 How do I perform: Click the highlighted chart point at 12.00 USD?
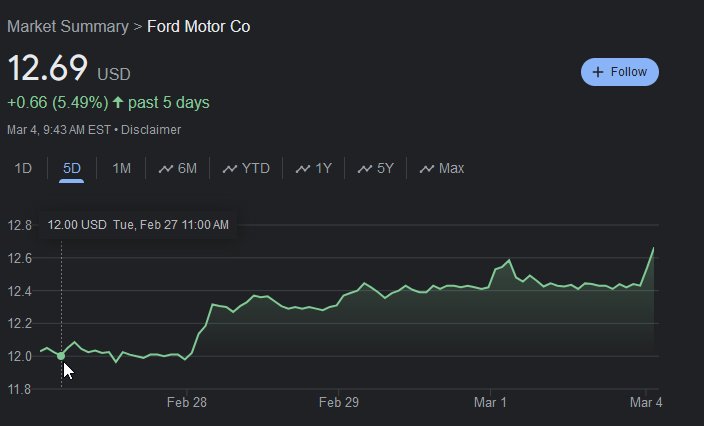click(x=61, y=356)
